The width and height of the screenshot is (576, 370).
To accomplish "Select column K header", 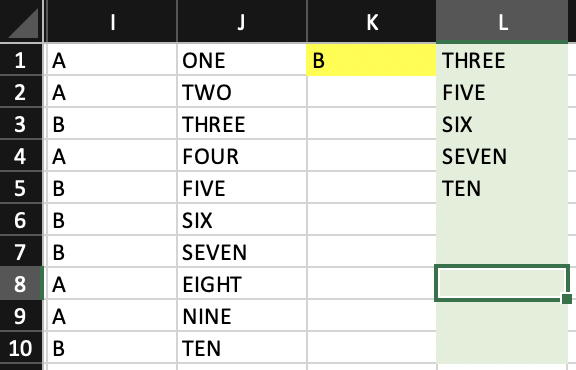I will click(x=372, y=21).
